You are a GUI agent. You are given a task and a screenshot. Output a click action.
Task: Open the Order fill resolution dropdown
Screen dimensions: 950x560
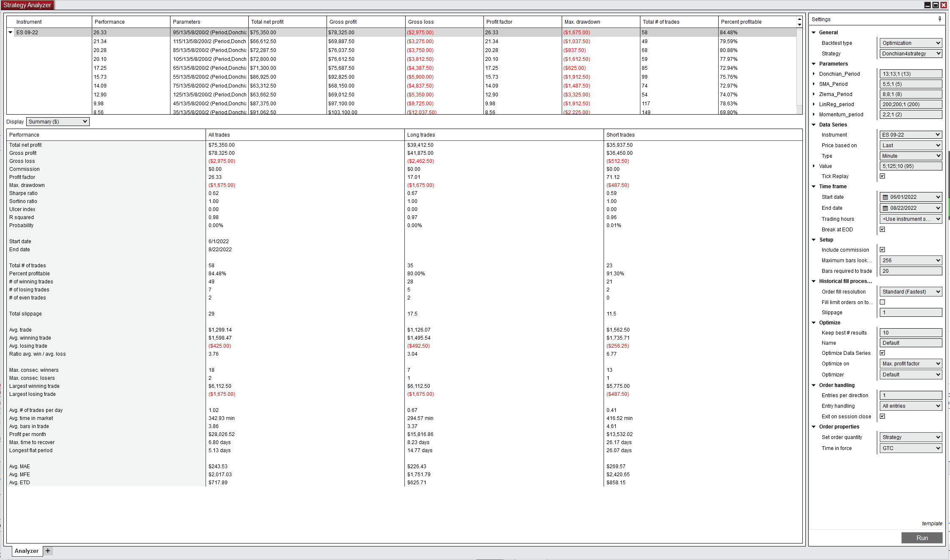(x=911, y=291)
